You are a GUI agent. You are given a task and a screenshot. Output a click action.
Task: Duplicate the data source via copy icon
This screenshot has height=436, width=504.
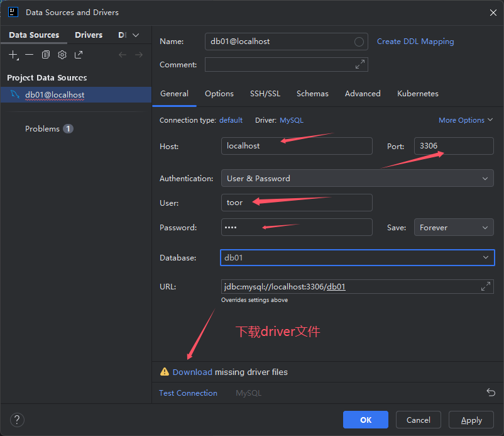pyautogui.click(x=46, y=55)
